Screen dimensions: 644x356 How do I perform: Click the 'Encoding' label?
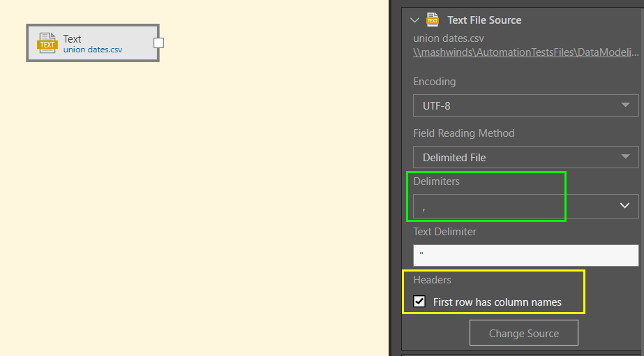(435, 82)
